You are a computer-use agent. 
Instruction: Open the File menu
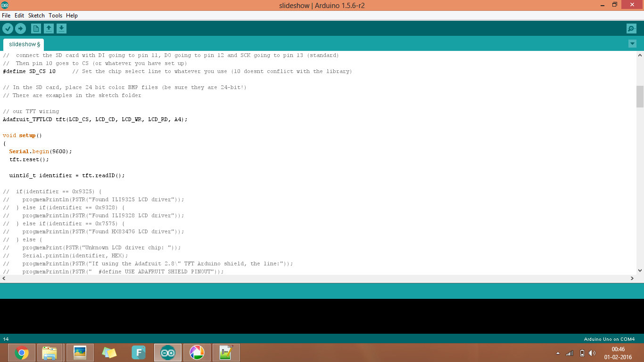(x=6, y=16)
